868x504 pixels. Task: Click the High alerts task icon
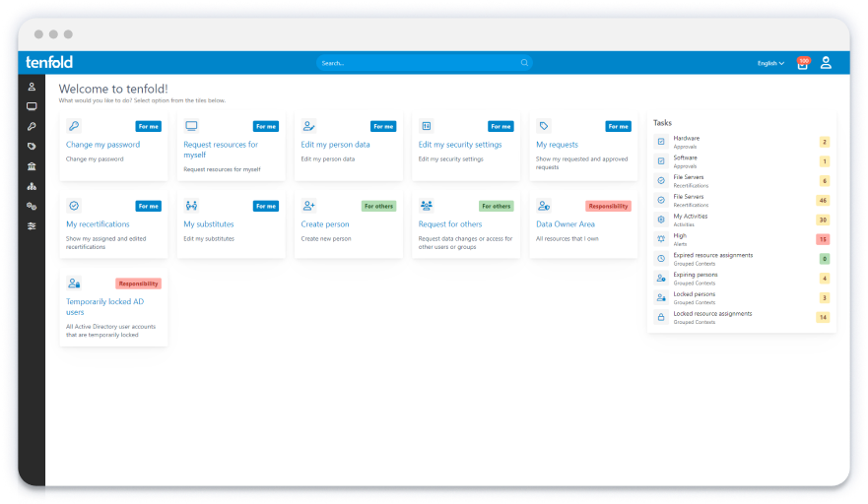coord(661,239)
